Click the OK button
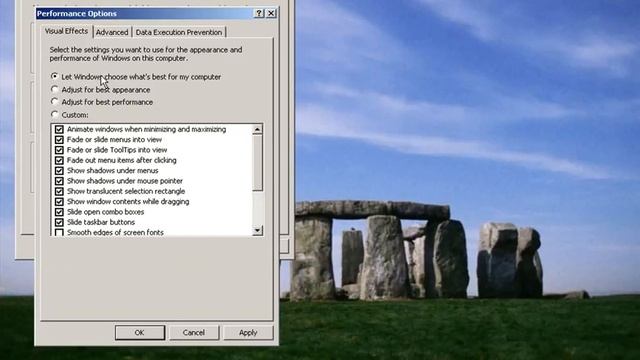 tap(140, 333)
